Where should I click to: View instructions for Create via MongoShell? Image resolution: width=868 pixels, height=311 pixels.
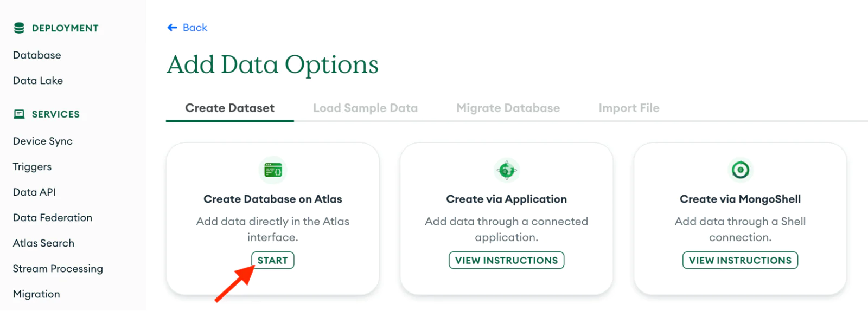(x=741, y=260)
